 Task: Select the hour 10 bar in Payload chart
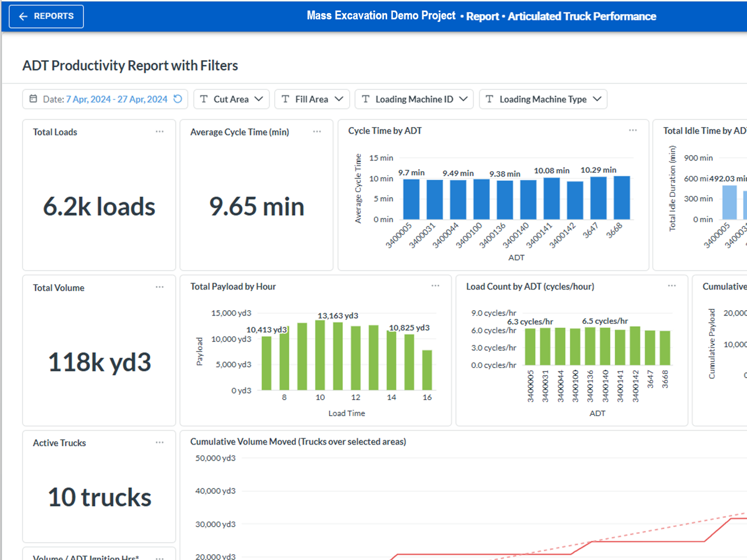[x=320, y=355]
